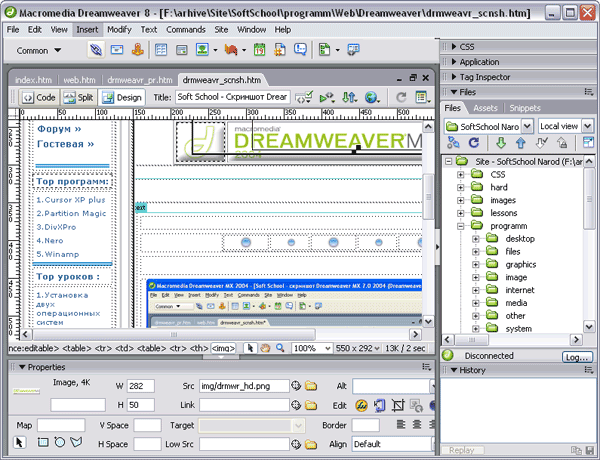Select the Zoom tool in status bar
600x460 pixels.
[280, 348]
